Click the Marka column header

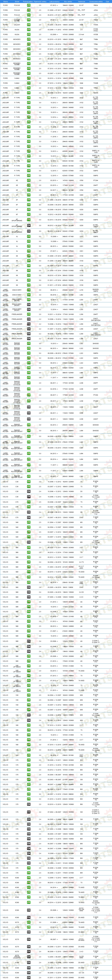pos(5,2)
